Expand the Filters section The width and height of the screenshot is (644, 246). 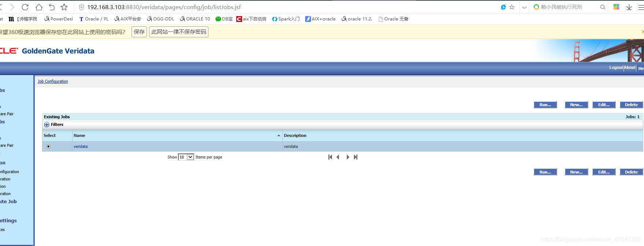point(47,124)
